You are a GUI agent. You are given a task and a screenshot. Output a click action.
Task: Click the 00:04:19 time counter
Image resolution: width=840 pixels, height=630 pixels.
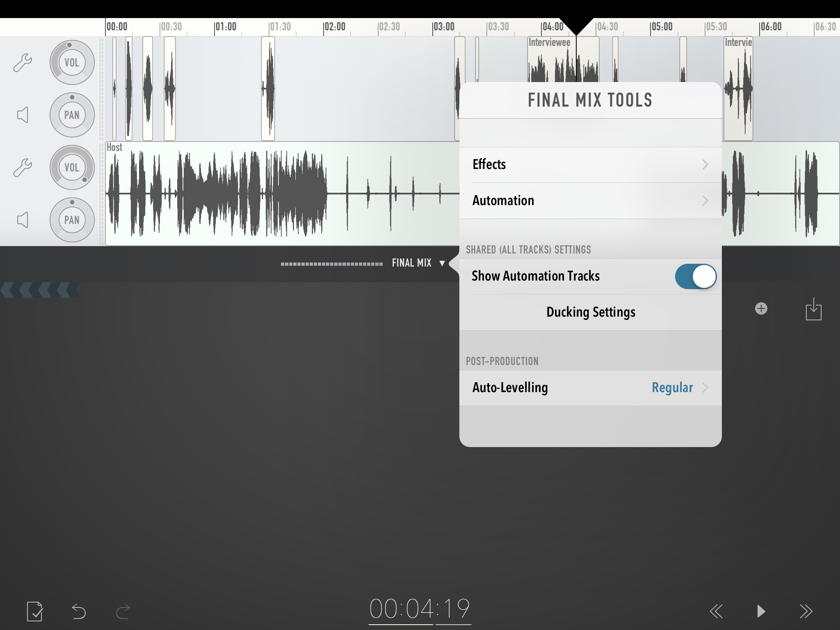click(420, 610)
